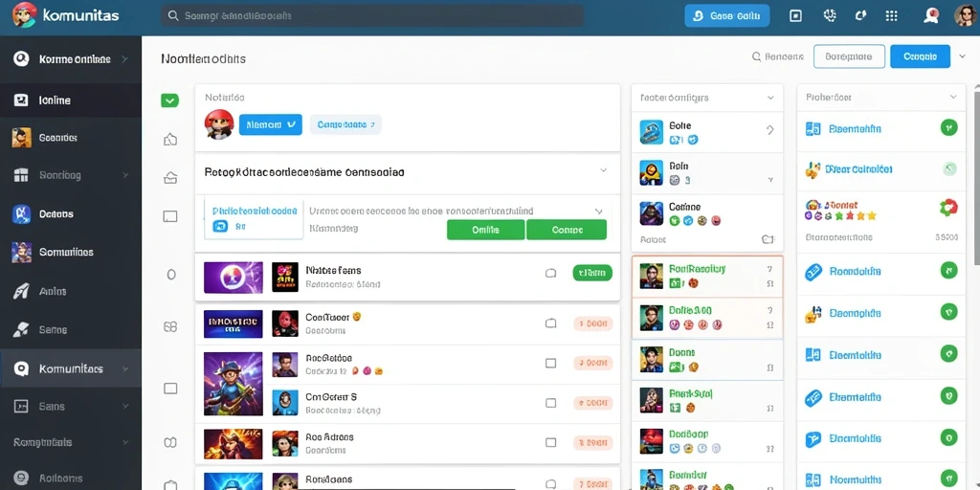Click the green 'Comtpe' button
Image resolution: width=980 pixels, height=490 pixels.
[567, 230]
